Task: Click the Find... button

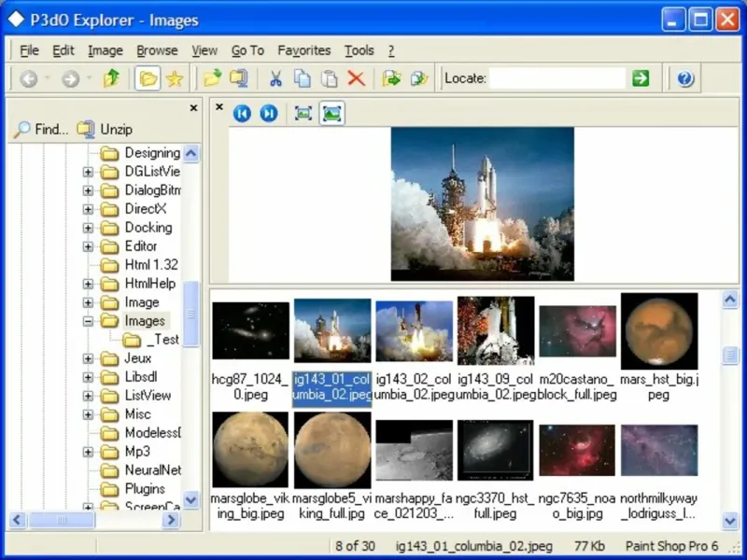Action: click(x=41, y=130)
